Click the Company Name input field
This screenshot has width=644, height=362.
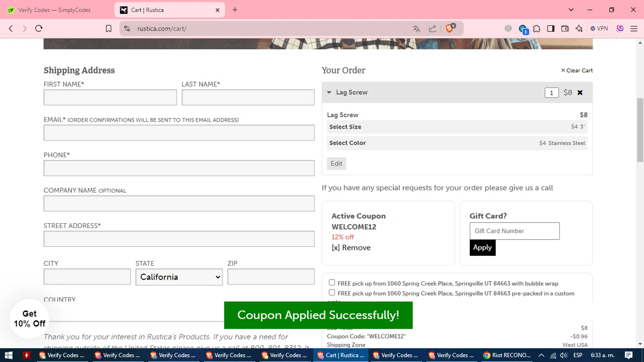click(x=179, y=204)
